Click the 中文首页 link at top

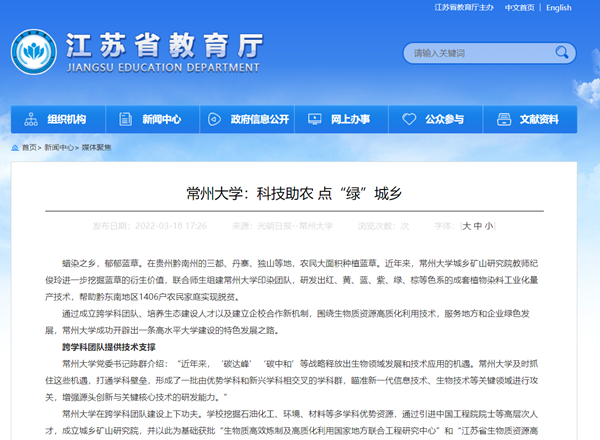[520, 8]
